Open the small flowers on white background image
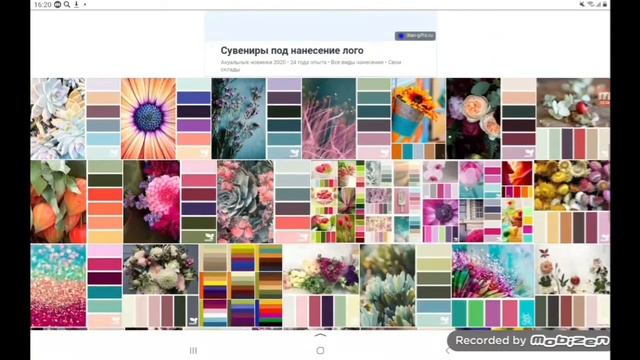640x360 pixels. (x=573, y=286)
